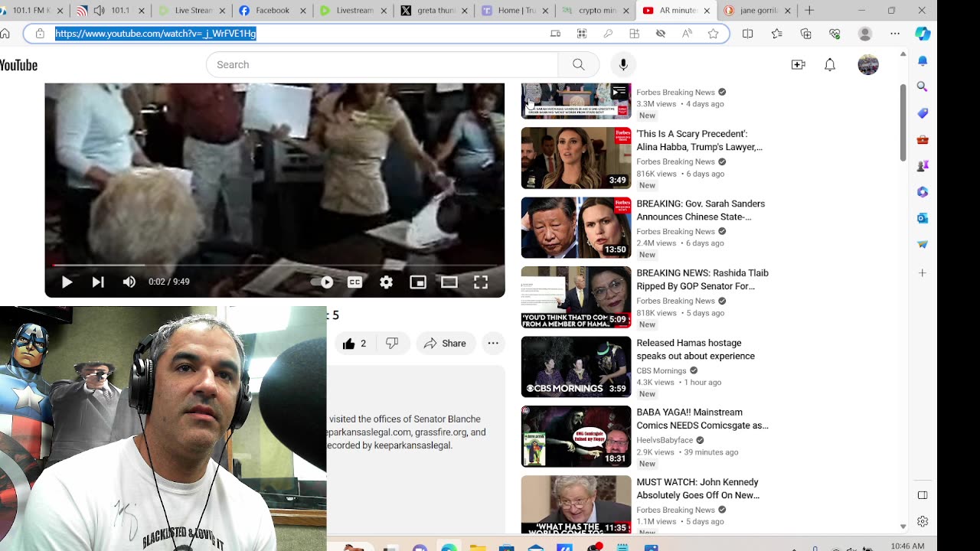
Task: Open Edge sidebar Shopping tag icon
Action: 923,113
